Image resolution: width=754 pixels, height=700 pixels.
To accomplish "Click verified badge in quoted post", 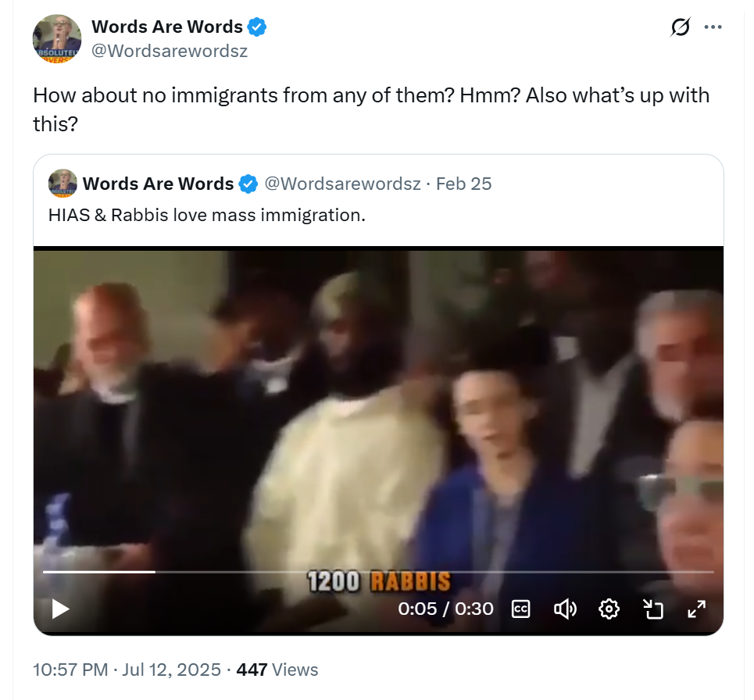I will [248, 184].
